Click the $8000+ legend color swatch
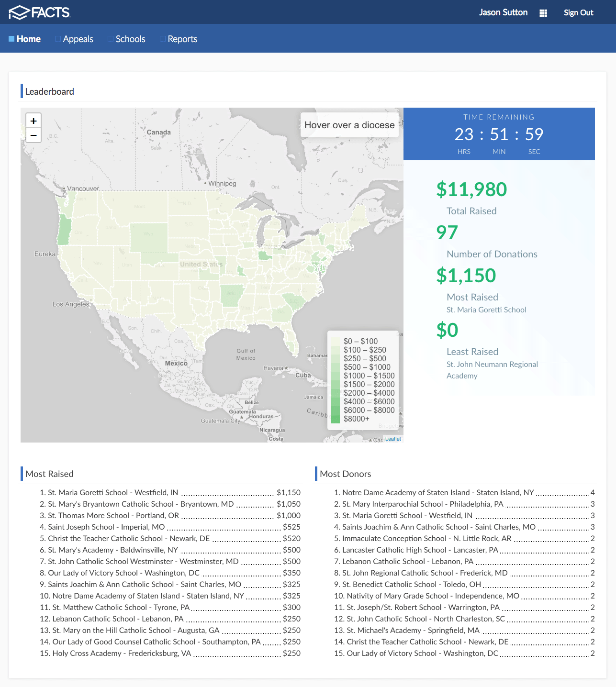 [x=336, y=419]
